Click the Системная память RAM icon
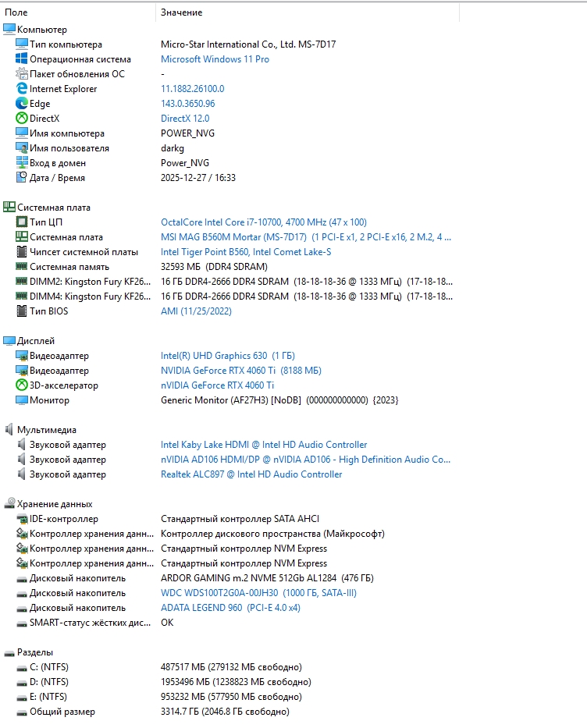 click(x=21, y=267)
